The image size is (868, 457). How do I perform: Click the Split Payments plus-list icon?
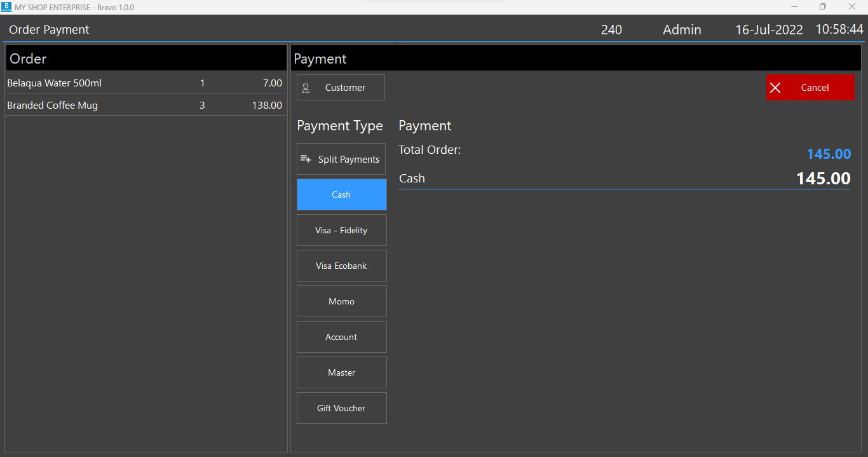pos(306,159)
